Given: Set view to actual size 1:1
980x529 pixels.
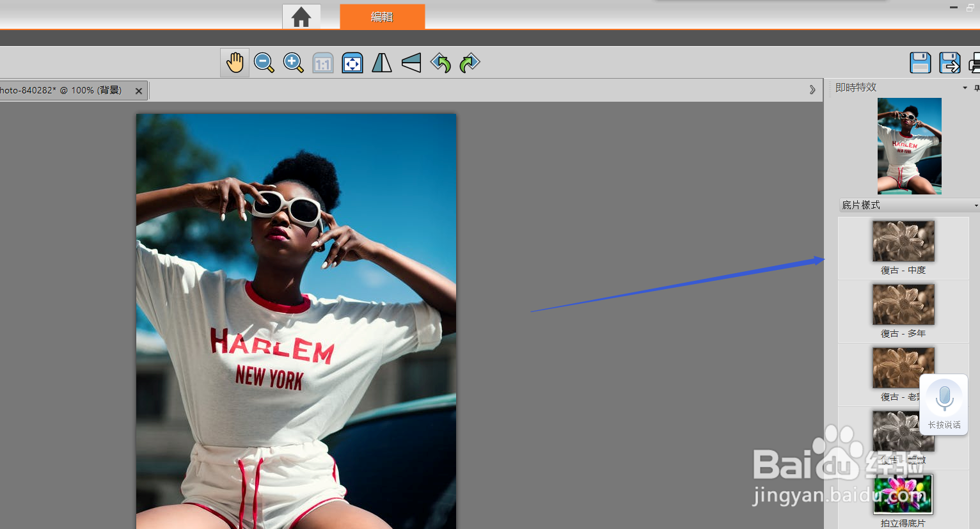Looking at the screenshot, I should 323,63.
